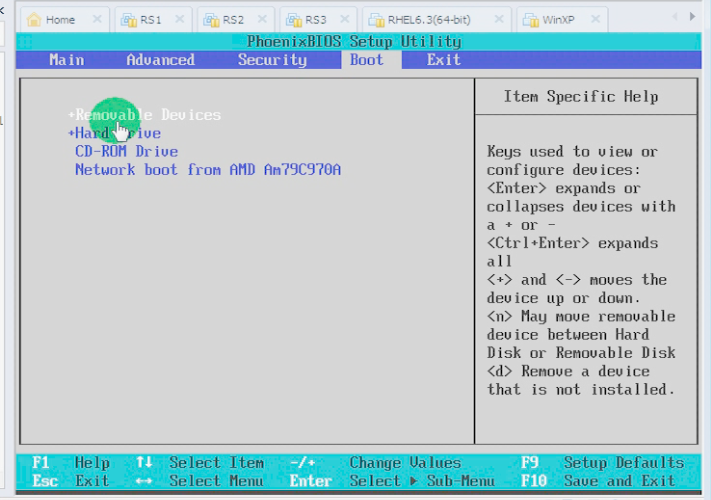Click the Select Sub-Menu legend text
The height and width of the screenshot is (500, 711).
pos(422,481)
